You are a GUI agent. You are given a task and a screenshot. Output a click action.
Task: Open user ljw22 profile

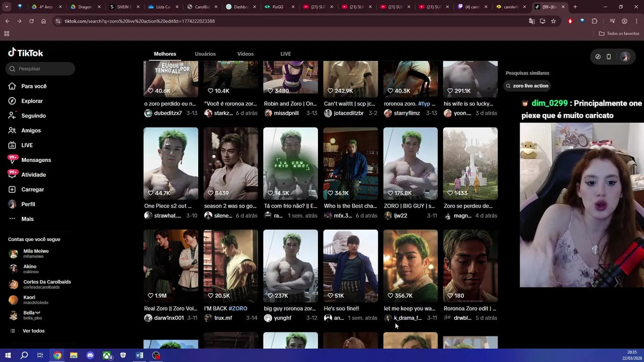pyautogui.click(x=400, y=216)
